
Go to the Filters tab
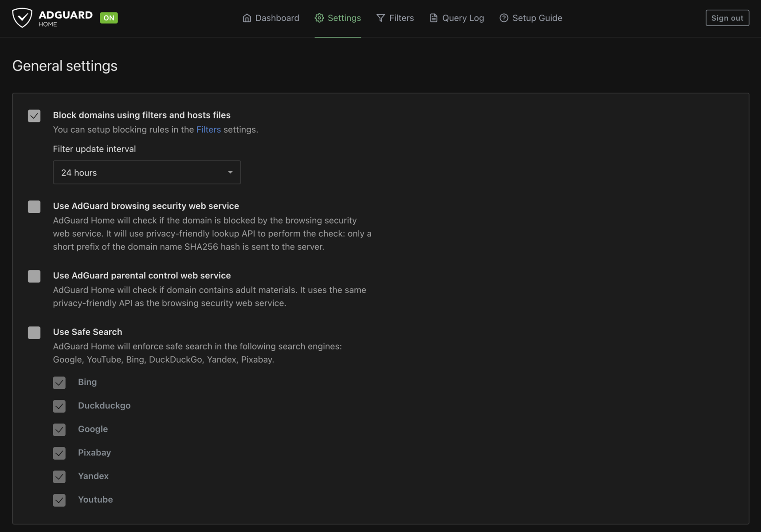(x=395, y=18)
